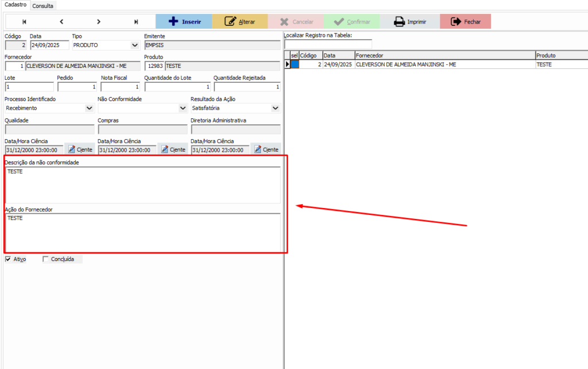Click the Localizar Registro na Tabela field
The image size is (588, 369).
[x=328, y=44]
